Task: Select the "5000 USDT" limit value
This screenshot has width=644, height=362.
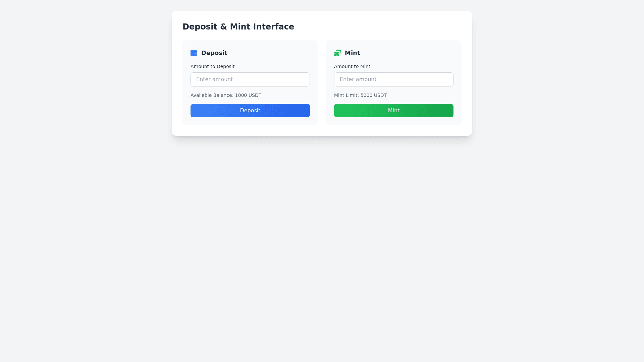Action: (x=373, y=95)
